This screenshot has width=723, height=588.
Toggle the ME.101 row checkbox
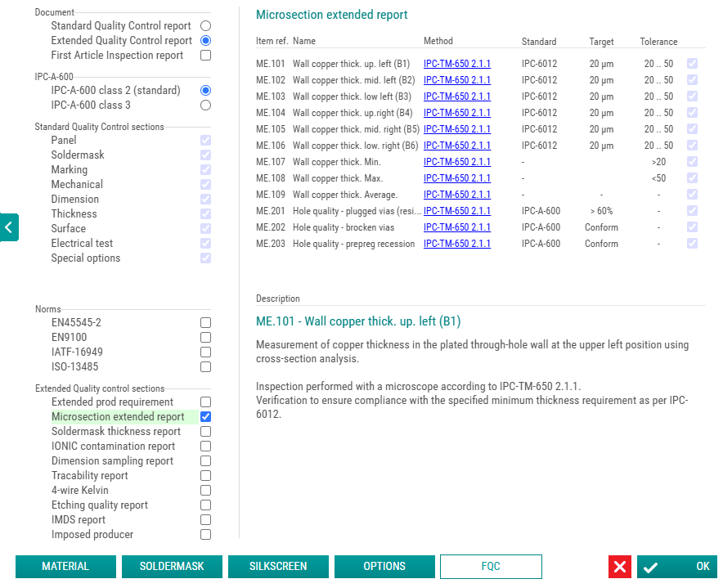[x=692, y=64]
